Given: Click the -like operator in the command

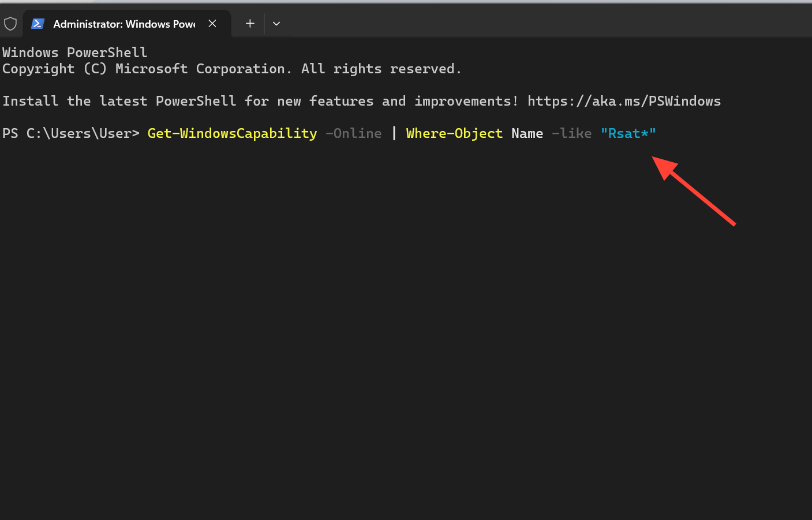Looking at the screenshot, I should (x=571, y=133).
